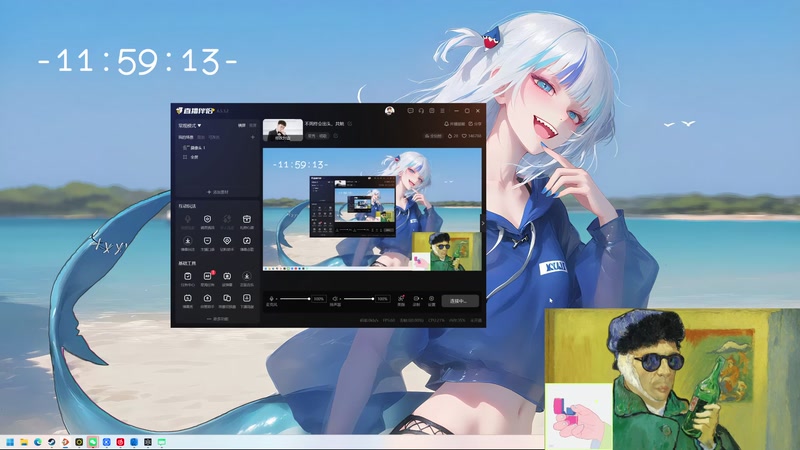This screenshot has width=800, height=450.
Task: Switch to landscape screen orientation option
Action: [x=241, y=126]
